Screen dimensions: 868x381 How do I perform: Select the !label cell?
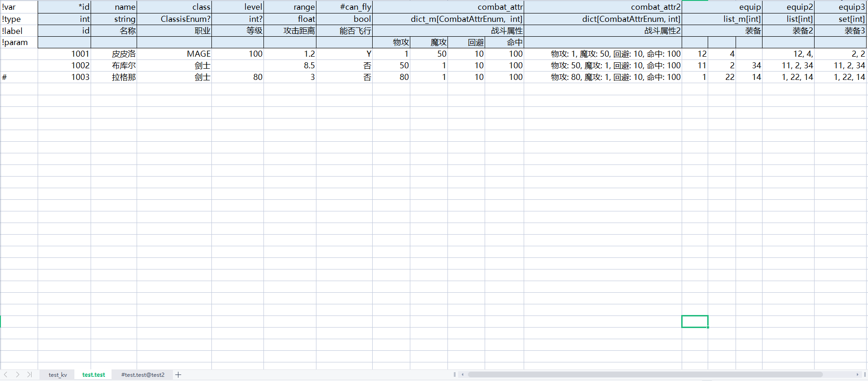click(19, 31)
